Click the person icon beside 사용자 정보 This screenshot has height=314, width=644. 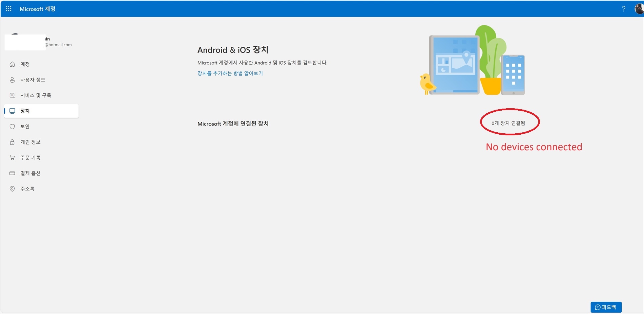click(x=12, y=80)
